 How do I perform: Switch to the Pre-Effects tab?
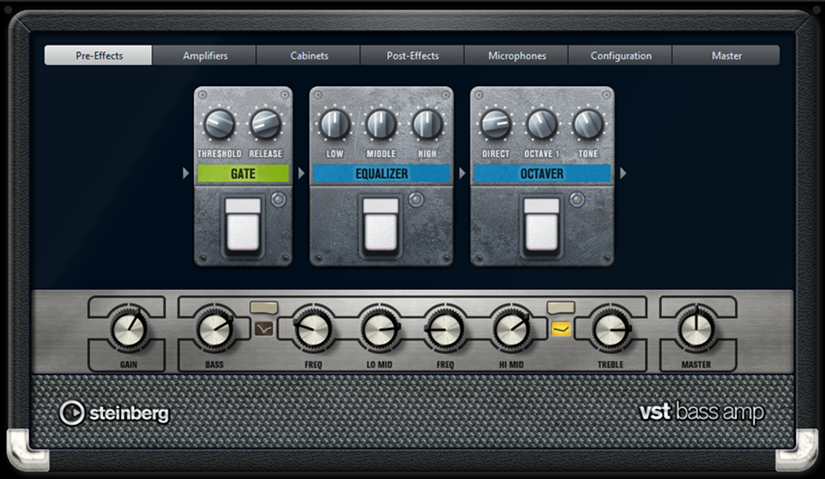(x=98, y=55)
